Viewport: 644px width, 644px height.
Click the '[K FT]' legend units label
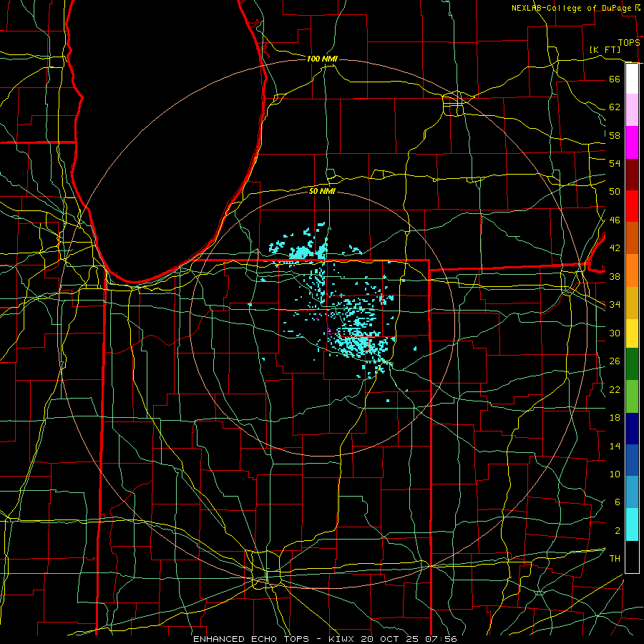(605, 49)
